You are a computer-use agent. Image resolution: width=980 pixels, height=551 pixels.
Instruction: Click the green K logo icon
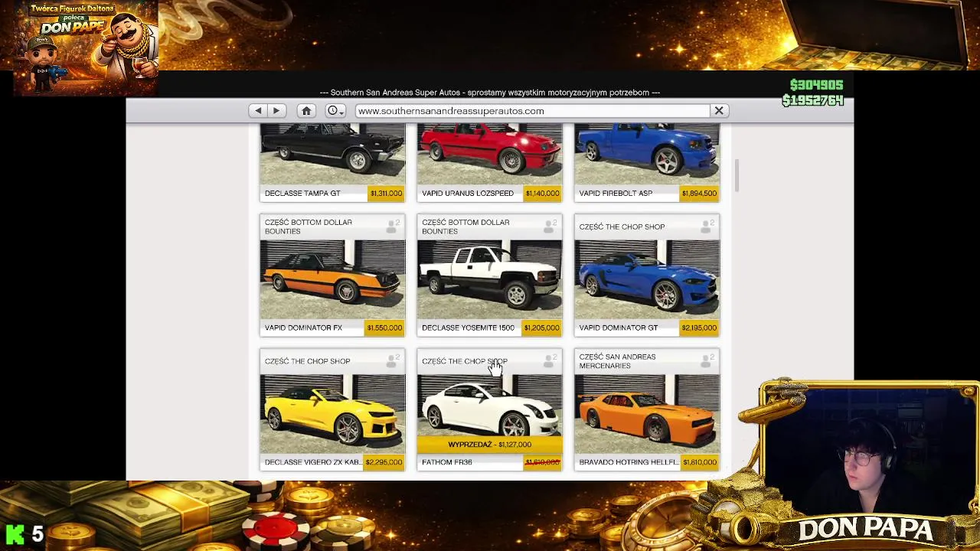15,533
